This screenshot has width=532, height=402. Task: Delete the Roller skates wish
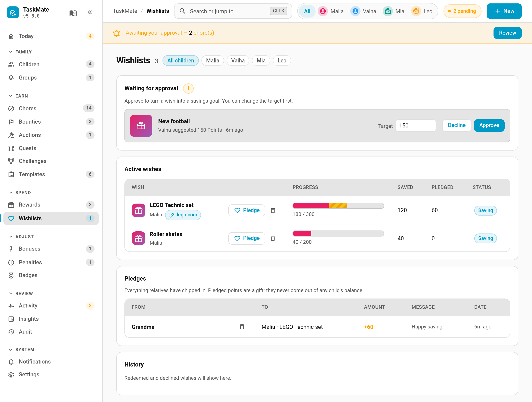pos(273,238)
